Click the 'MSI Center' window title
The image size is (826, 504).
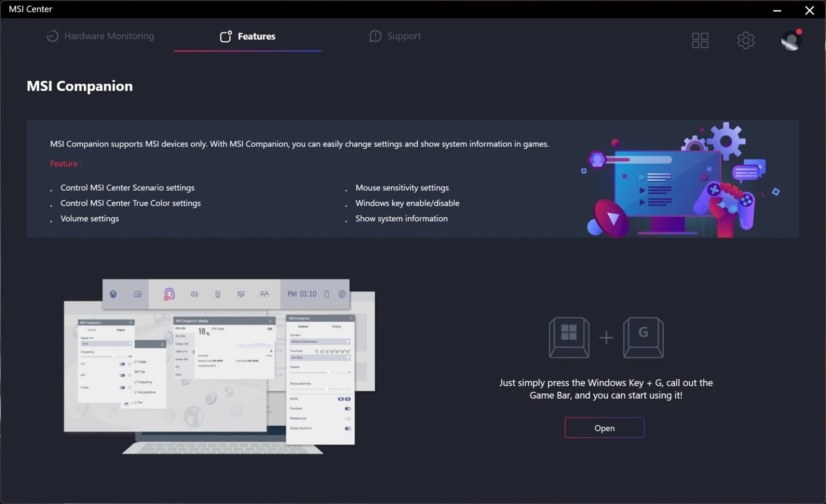(31, 9)
